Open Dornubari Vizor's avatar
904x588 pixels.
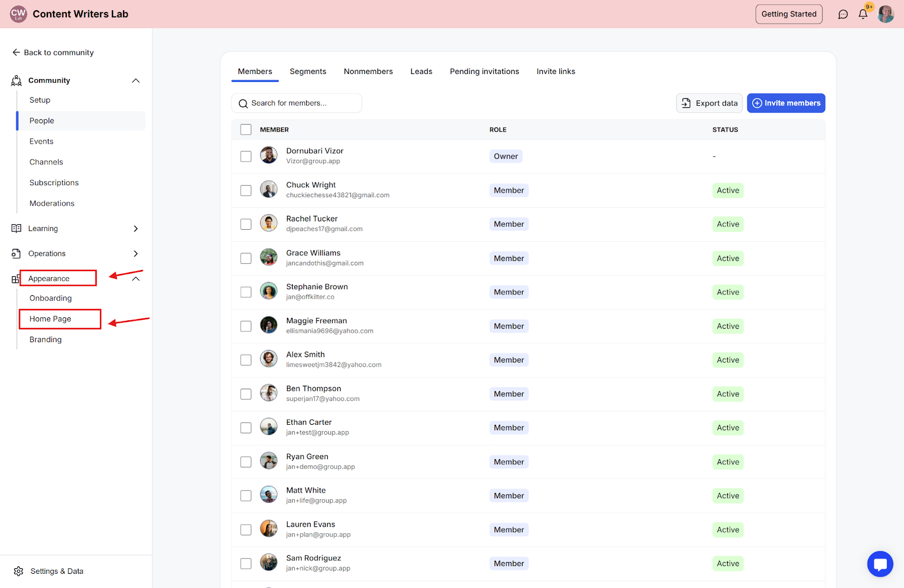[x=268, y=155]
